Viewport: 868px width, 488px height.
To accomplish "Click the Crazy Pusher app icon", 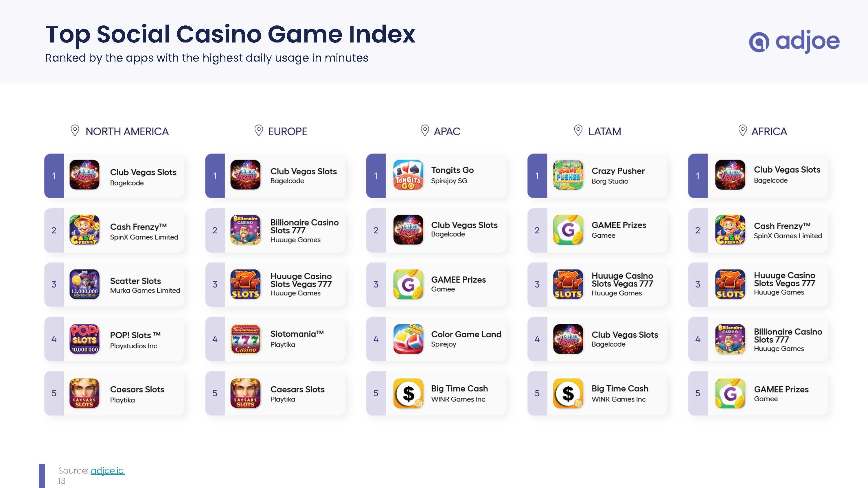I will point(568,175).
